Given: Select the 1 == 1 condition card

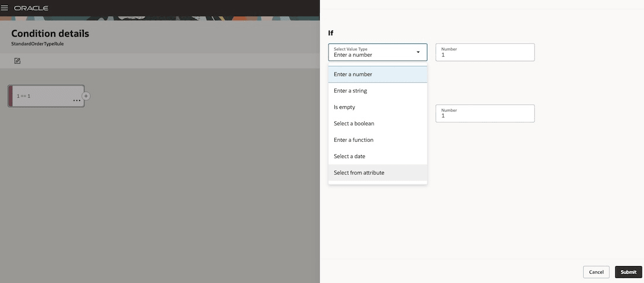Looking at the screenshot, I should point(46,96).
